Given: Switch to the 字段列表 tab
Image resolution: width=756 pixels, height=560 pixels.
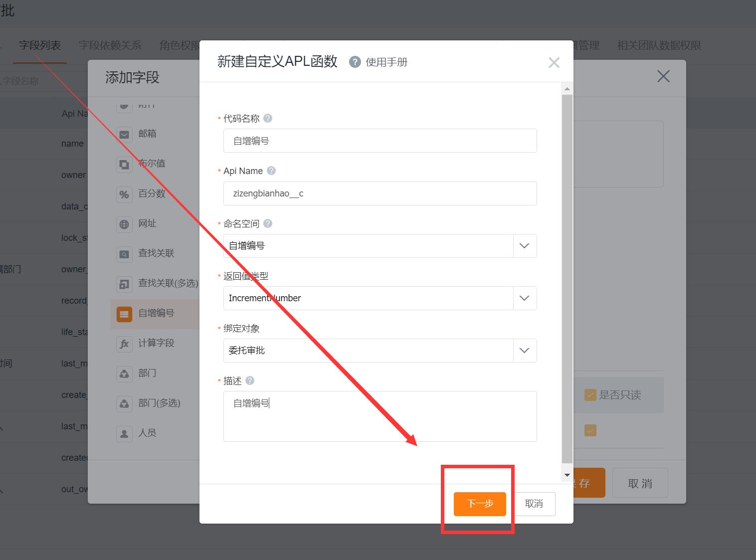Looking at the screenshot, I should (40, 45).
